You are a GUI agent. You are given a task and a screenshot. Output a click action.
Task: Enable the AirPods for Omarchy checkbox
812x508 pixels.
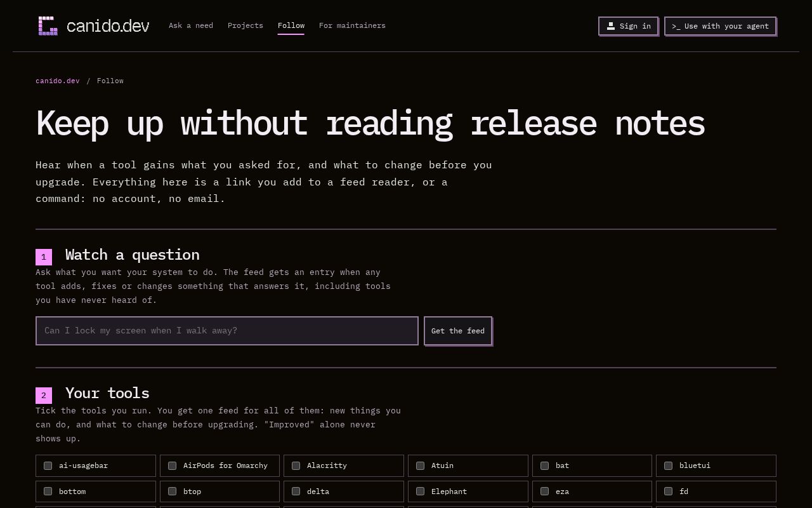(x=172, y=465)
